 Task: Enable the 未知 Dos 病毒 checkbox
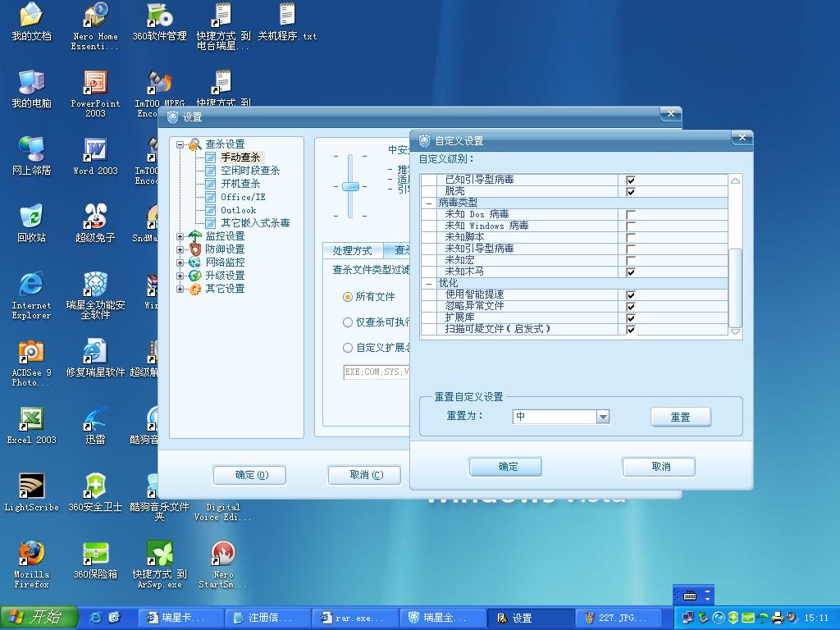pos(631,215)
